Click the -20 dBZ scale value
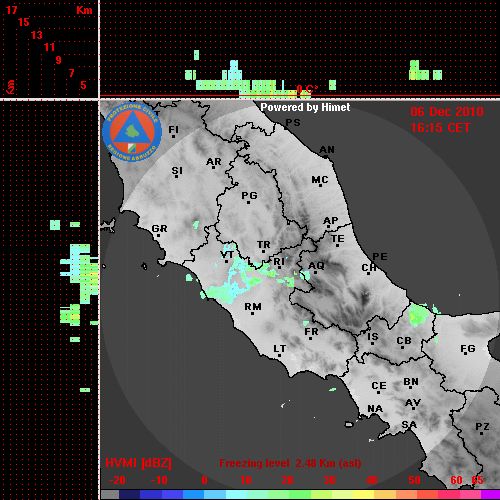This screenshot has width=500, height=500. click(x=117, y=480)
